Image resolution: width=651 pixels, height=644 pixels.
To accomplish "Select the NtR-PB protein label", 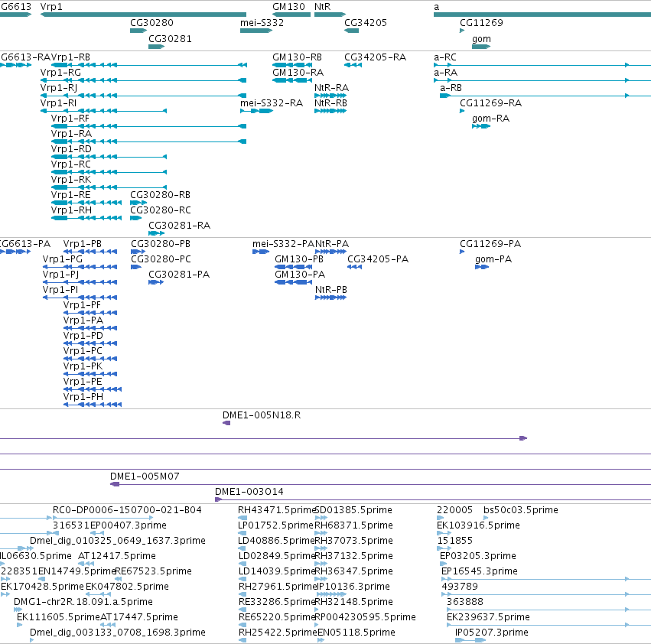I will (331, 290).
